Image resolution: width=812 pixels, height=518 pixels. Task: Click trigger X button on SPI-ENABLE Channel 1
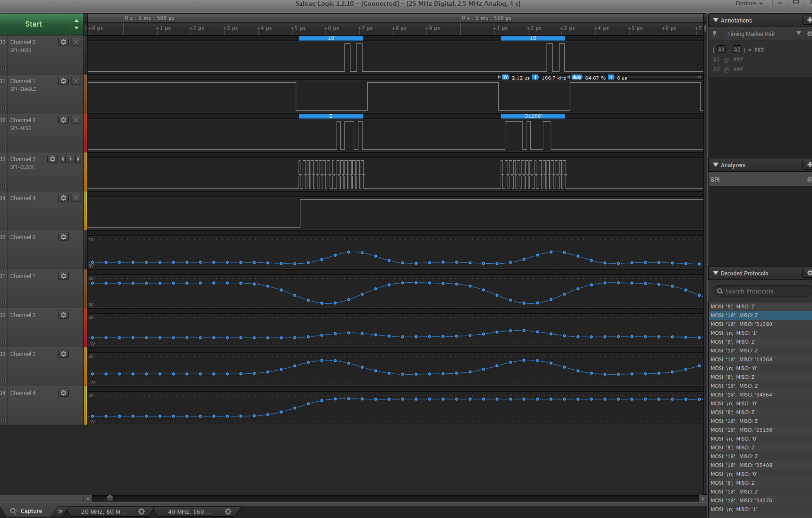coord(76,81)
